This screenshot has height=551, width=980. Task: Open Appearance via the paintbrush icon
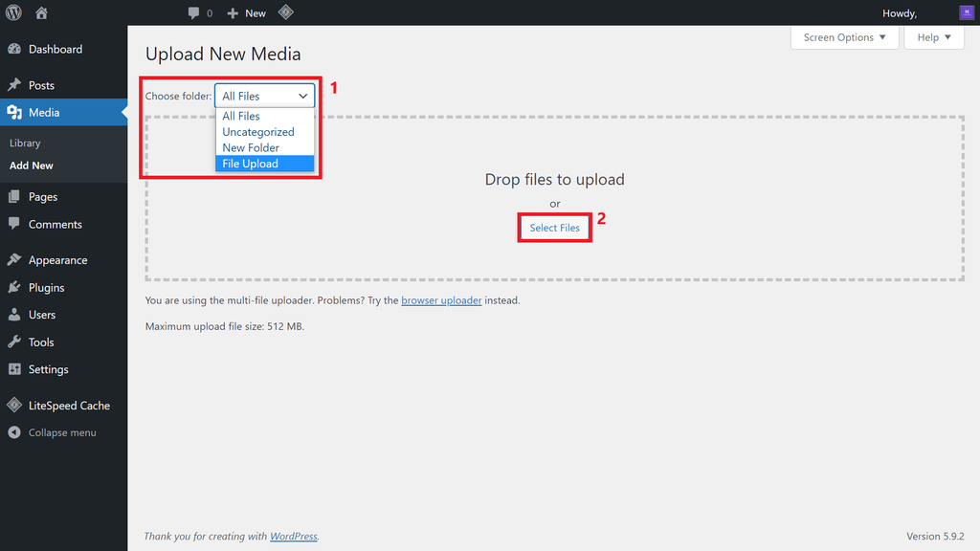tap(14, 259)
